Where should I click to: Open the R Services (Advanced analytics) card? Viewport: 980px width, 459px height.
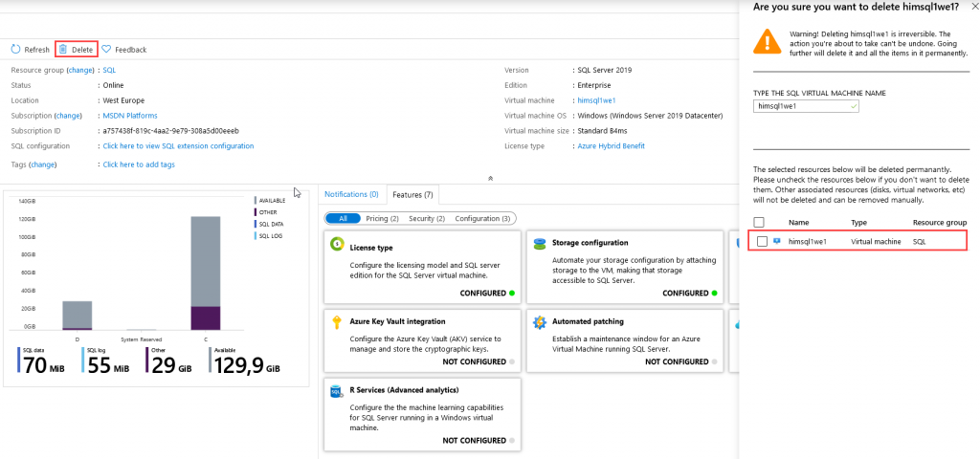422,414
